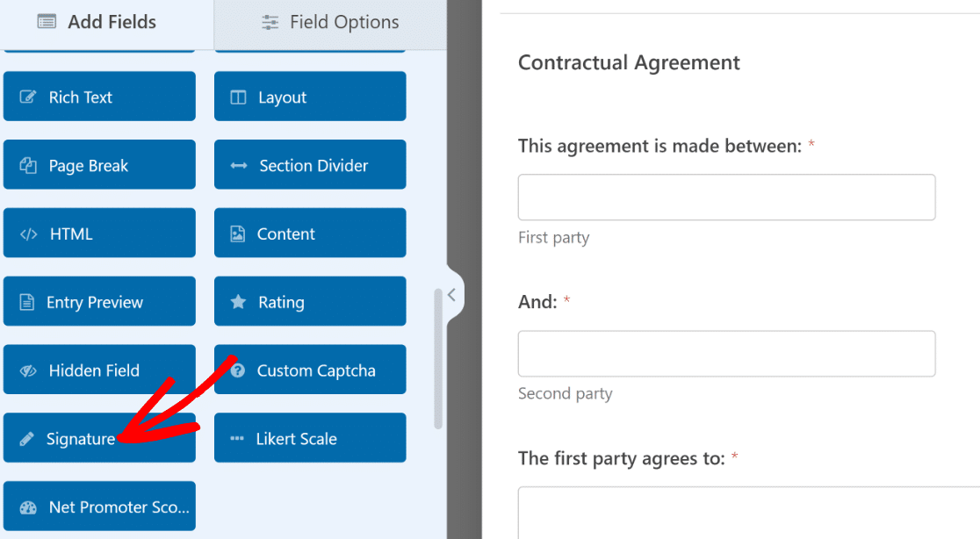Focus the Second party input box
Image resolution: width=980 pixels, height=539 pixels.
coord(726,354)
